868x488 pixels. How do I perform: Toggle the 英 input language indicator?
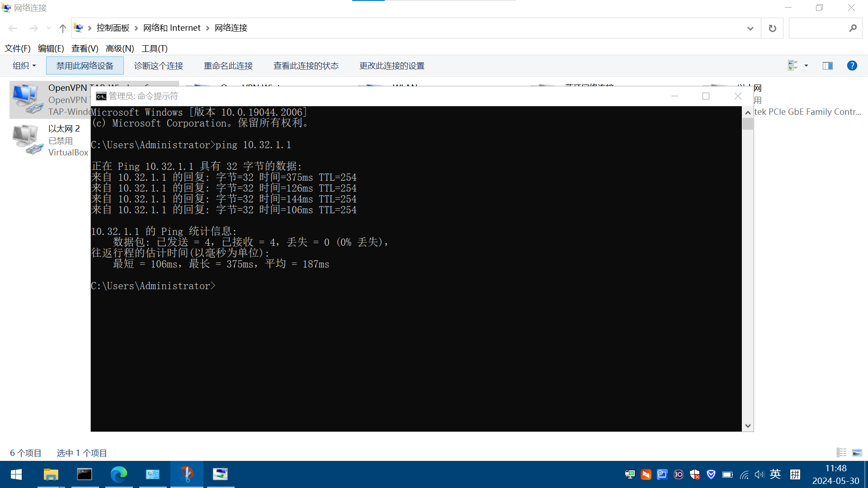775,474
